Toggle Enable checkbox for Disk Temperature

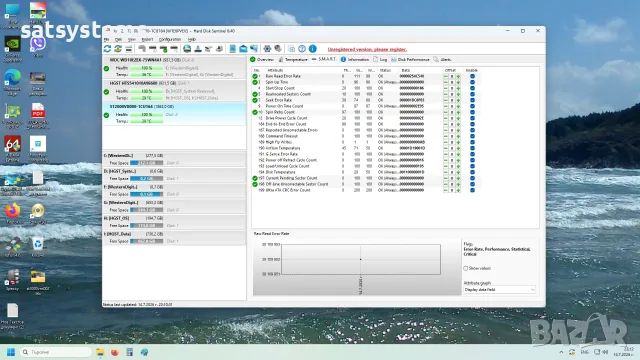472,172
